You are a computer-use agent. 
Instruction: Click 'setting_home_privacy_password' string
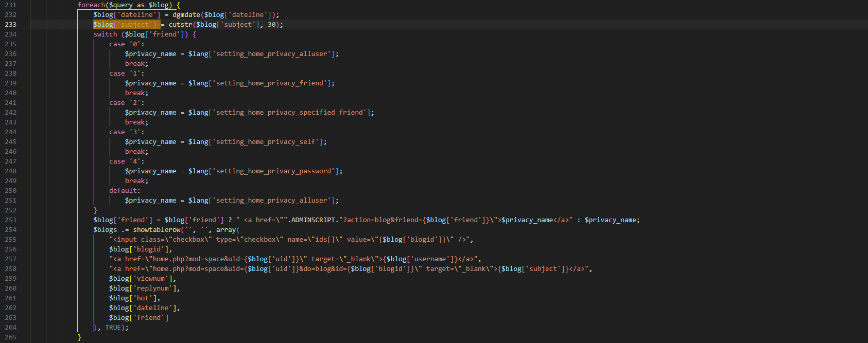(x=274, y=171)
